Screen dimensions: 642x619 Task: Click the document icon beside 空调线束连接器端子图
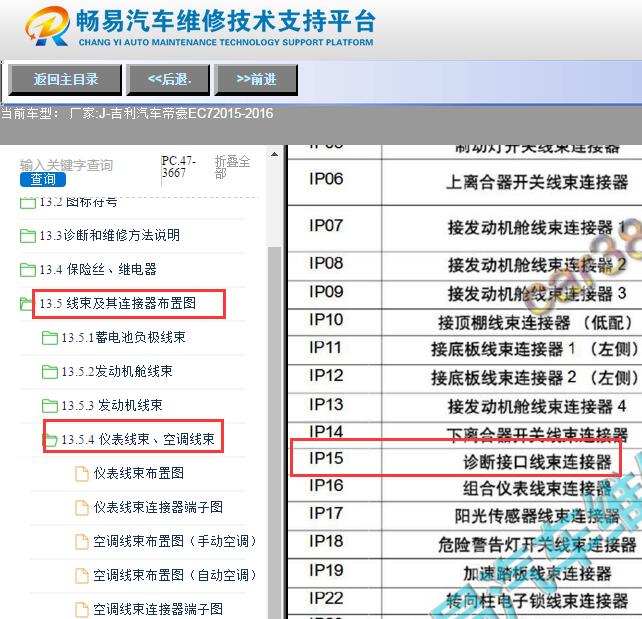point(82,610)
